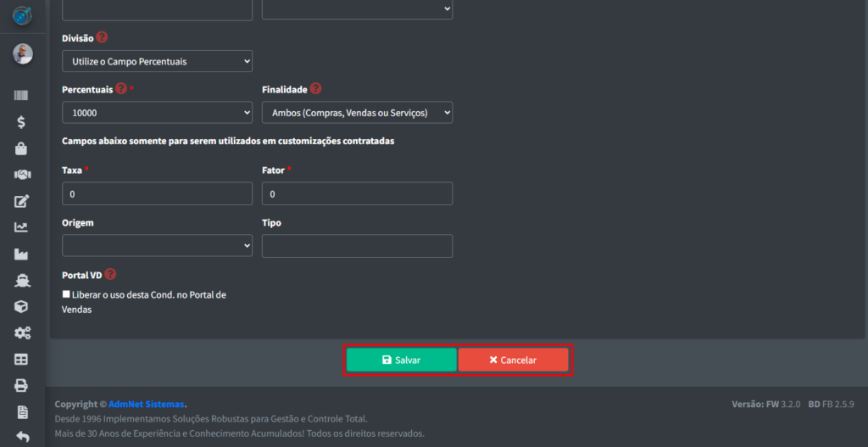The height and width of the screenshot is (447, 868).
Task: Open the factory industry icon menu
Action: coord(21,254)
